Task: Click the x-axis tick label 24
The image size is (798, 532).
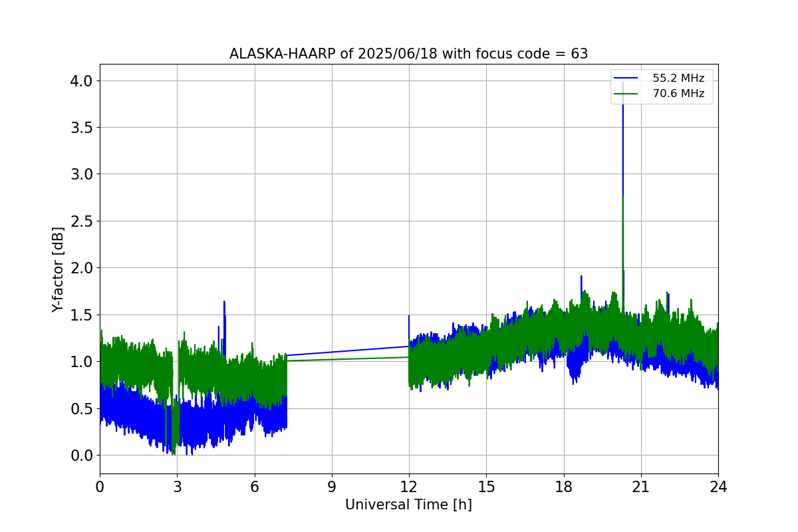Action: [x=718, y=487]
